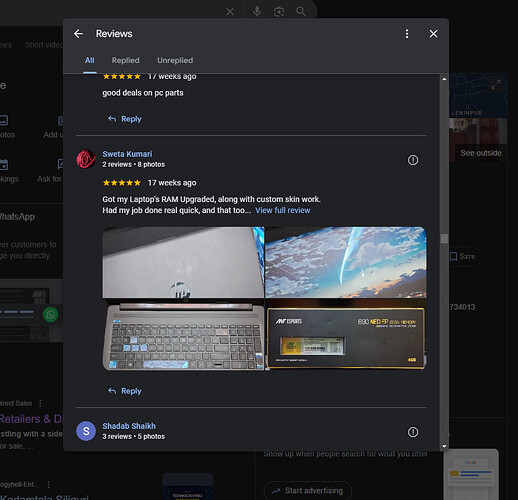This screenshot has width=518, height=500.
Task: Go back using the Reviews back arrow
Action: 78,34
